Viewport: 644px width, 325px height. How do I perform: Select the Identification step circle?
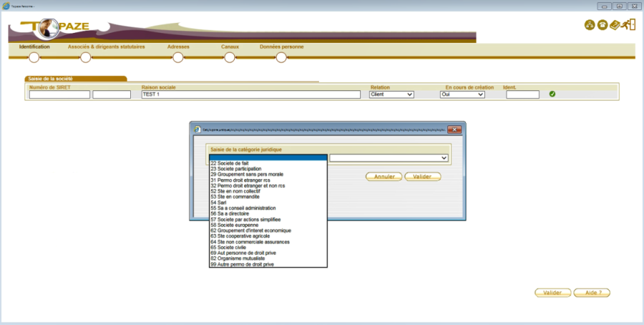pyautogui.click(x=34, y=57)
